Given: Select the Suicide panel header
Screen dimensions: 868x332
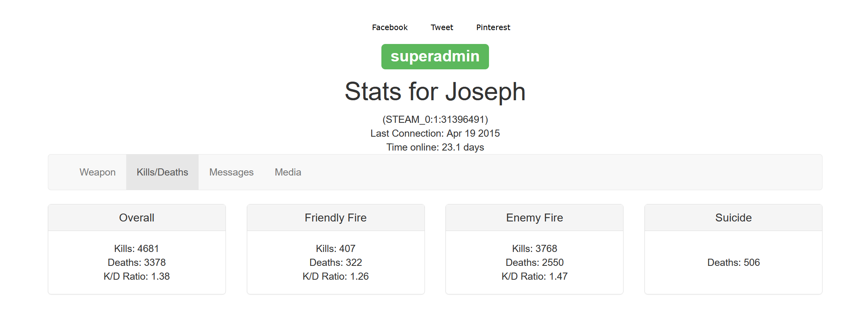Looking at the screenshot, I should (x=733, y=218).
